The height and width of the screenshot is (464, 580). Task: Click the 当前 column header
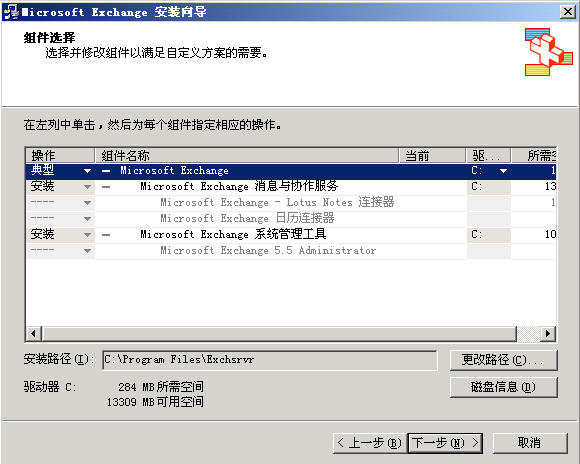click(432, 155)
